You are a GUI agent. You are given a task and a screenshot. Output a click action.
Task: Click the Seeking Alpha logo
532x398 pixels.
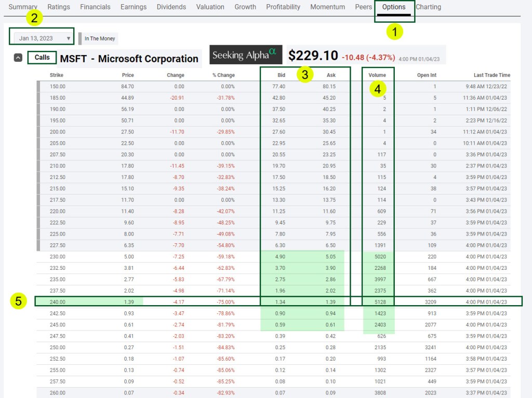tap(246, 54)
